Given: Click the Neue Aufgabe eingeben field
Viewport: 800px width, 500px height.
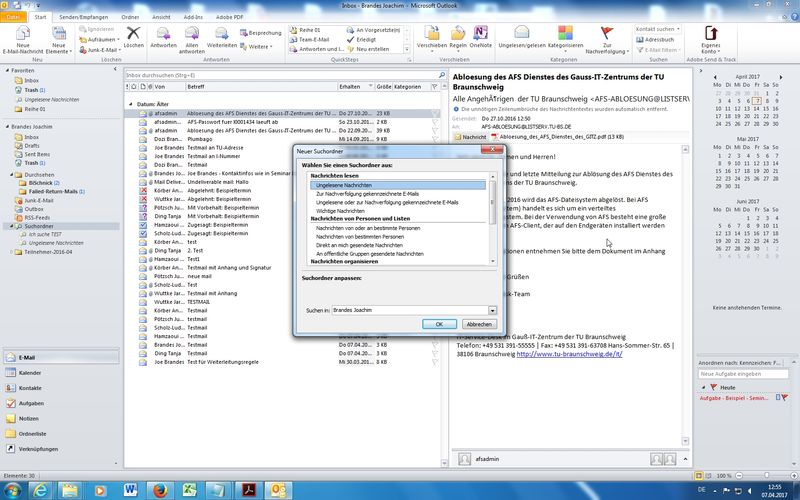Looking at the screenshot, I should coord(743,374).
